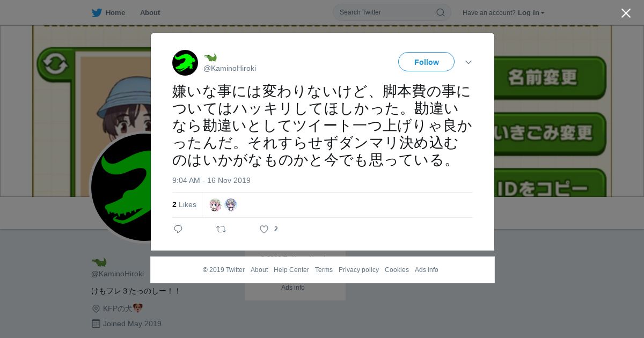View the 2 Likes list
644x338 pixels.
(184, 204)
